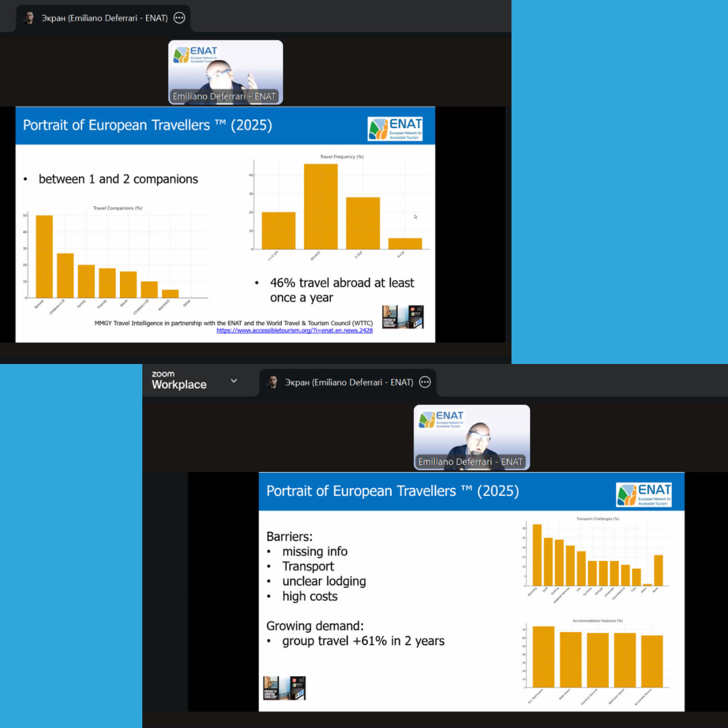Click the ENAT logo in the companions slide header
This screenshot has width=728, height=728.
coord(395,128)
